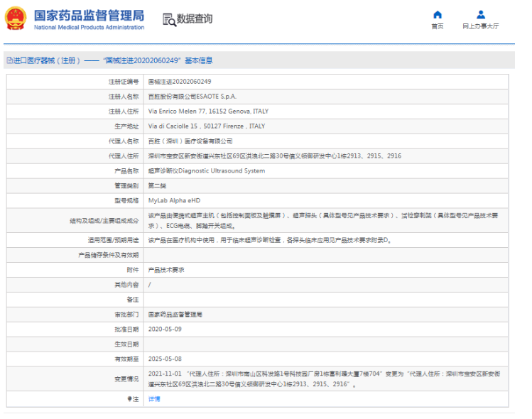Open the 详情 details link
532x419 pixels.
pyautogui.click(x=154, y=399)
